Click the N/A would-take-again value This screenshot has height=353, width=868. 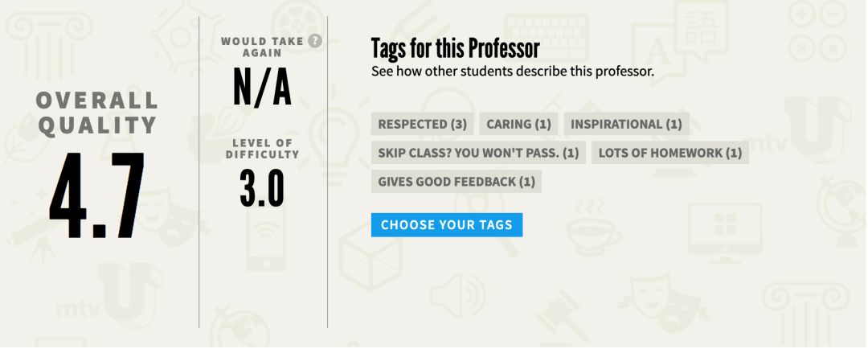point(262,88)
